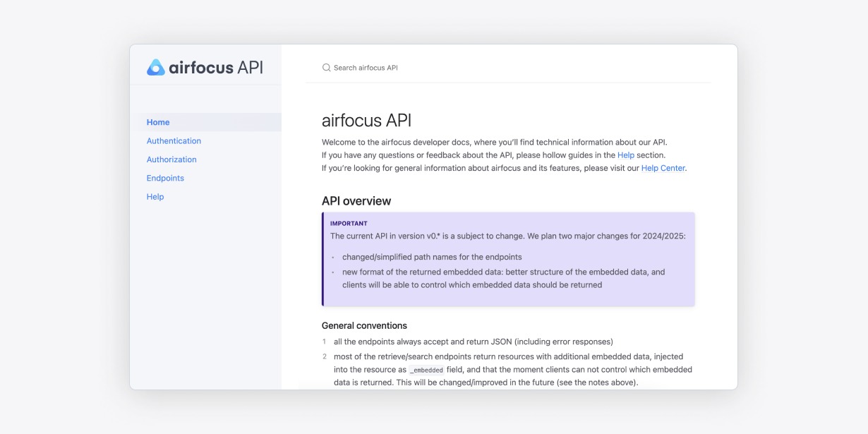
Task: Click the 'changed/simplified path names' bullet
Action: point(432,258)
